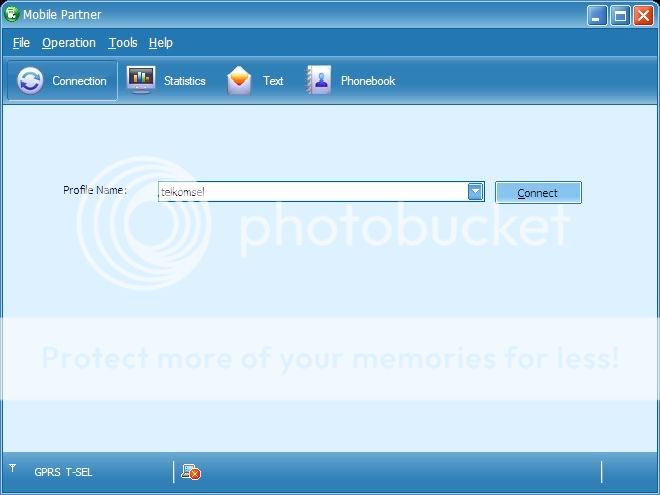Image resolution: width=660 pixels, height=495 pixels.
Task: Minimize the Mobile Partner window
Action: pyautogui.click(x=596, y=16)
